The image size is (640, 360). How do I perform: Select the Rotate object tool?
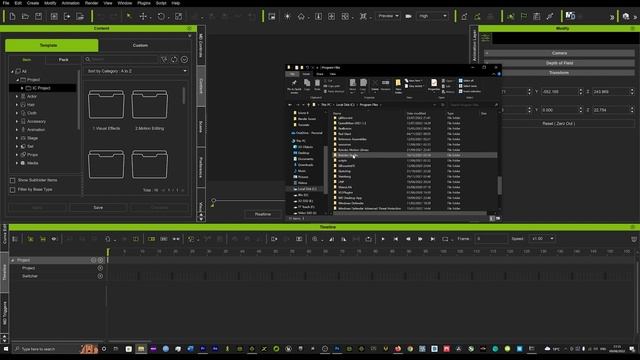(161, 16)
